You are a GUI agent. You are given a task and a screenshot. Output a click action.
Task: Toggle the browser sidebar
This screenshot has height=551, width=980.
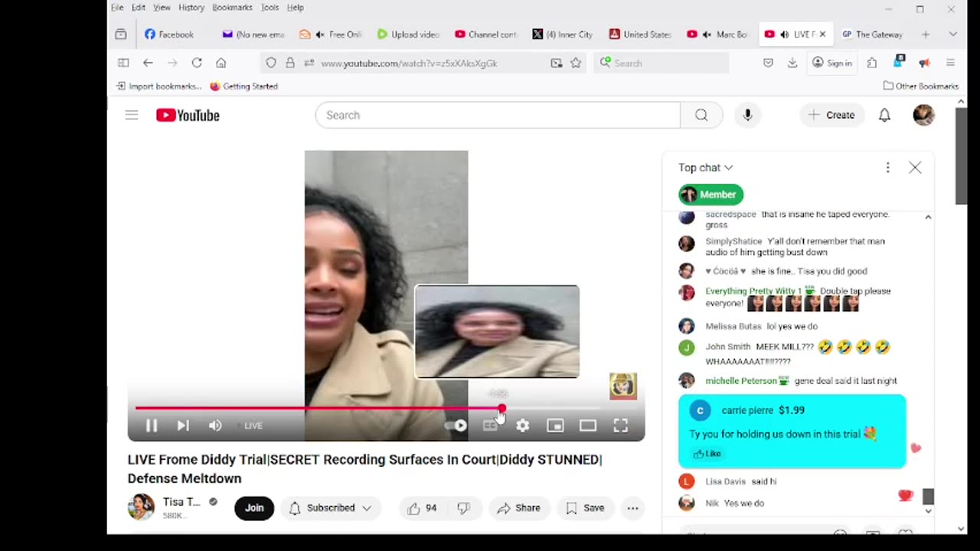coord(123,63)
